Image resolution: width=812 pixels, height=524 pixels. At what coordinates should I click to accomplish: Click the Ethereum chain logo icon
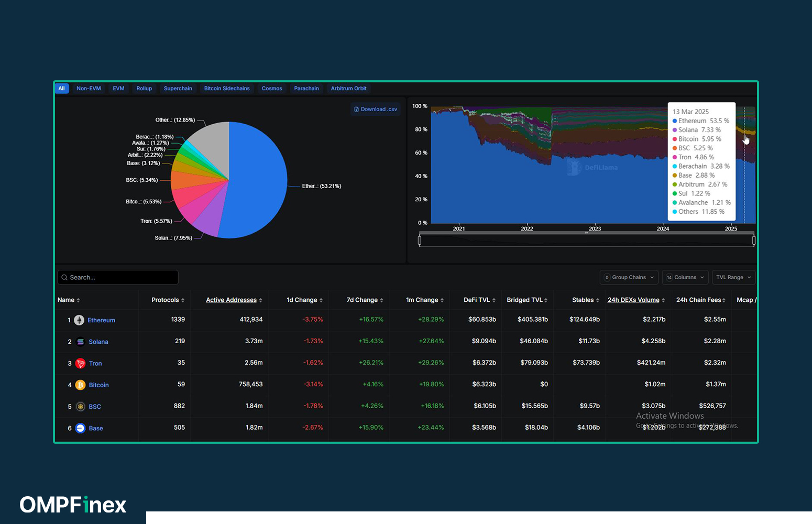[x=79, y=320]
